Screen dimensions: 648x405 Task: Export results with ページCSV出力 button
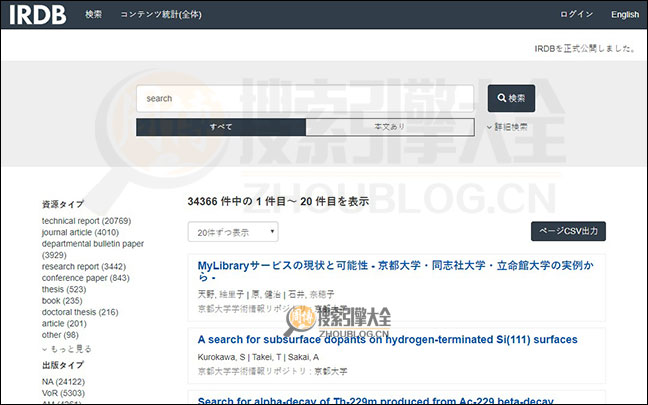(568, 231)
